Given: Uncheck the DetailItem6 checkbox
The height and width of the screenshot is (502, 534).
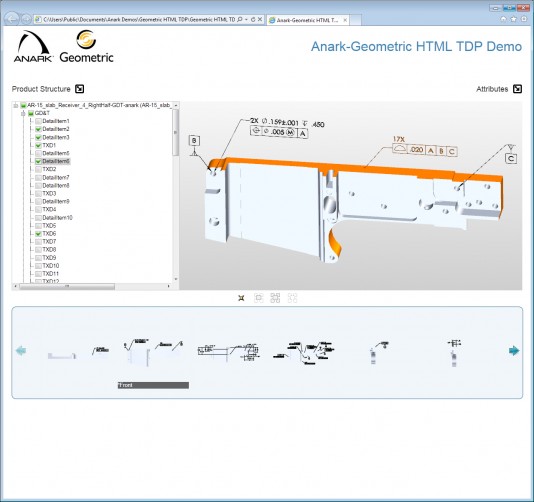Looking at the screenshot, I should tap(38, 161).
